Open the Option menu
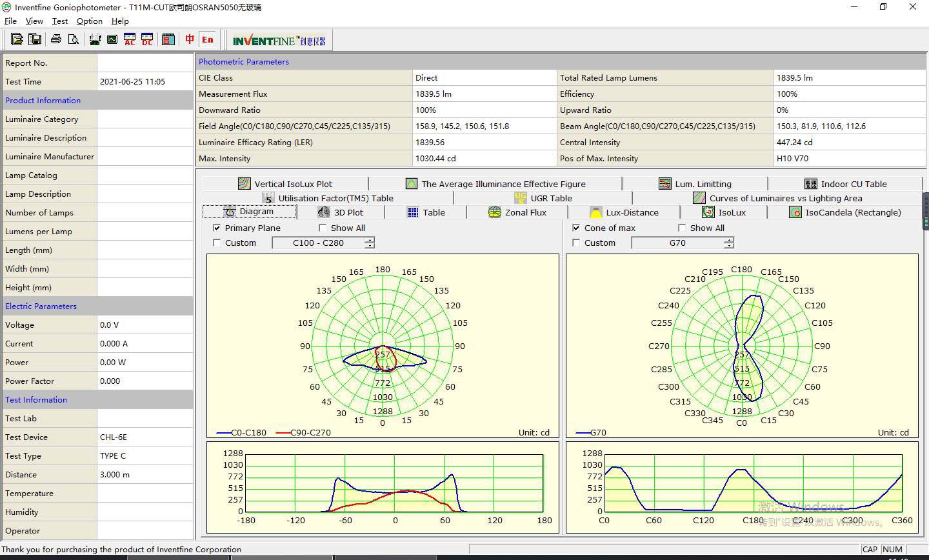 pos(90,21)
